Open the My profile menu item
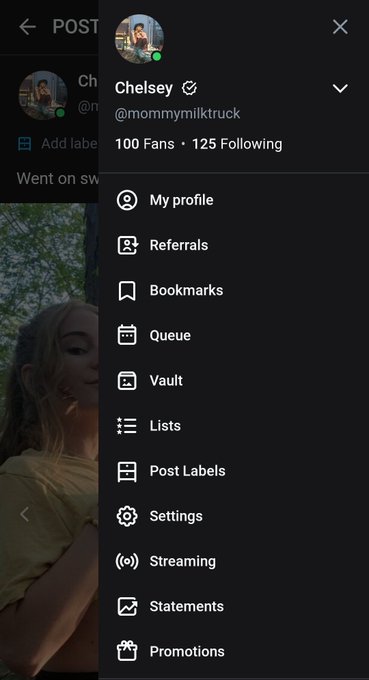Viewport: 369px width, 680px height. (x=234, y=200)
